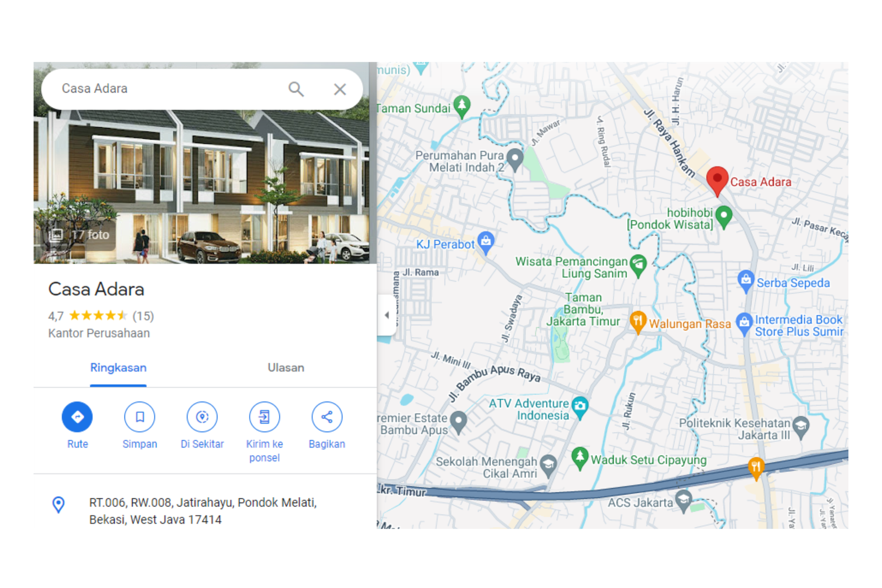The height and width of the screenshot is (588, 882).
Task: Select the Taman Sundai park marker
Action: pos(461,106)
